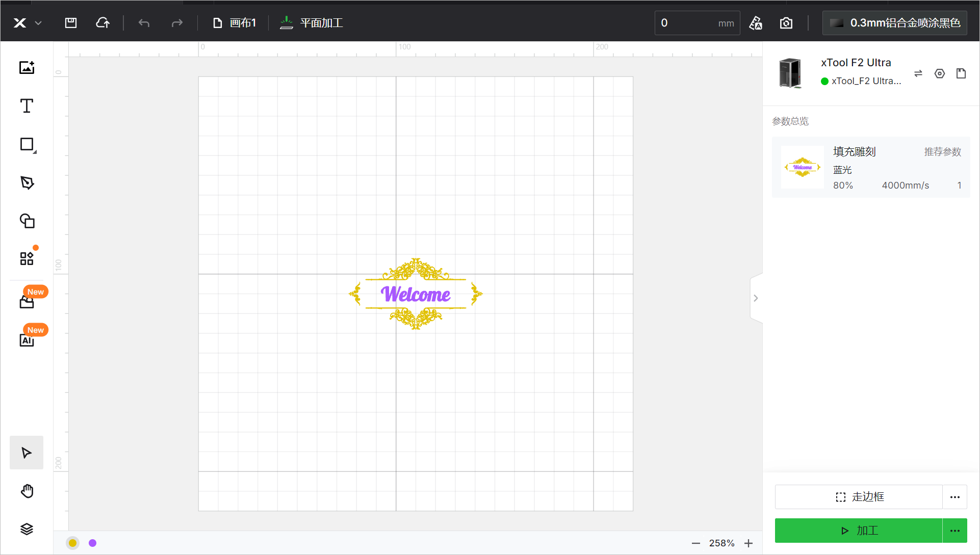
Task: Select the hand pan tool
Action: [27, 491]
